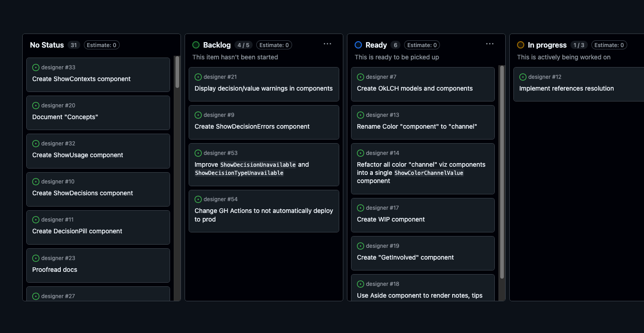Open "Create GetInvolved component" issue
The image size is (644, 333).
click(405, 257)
